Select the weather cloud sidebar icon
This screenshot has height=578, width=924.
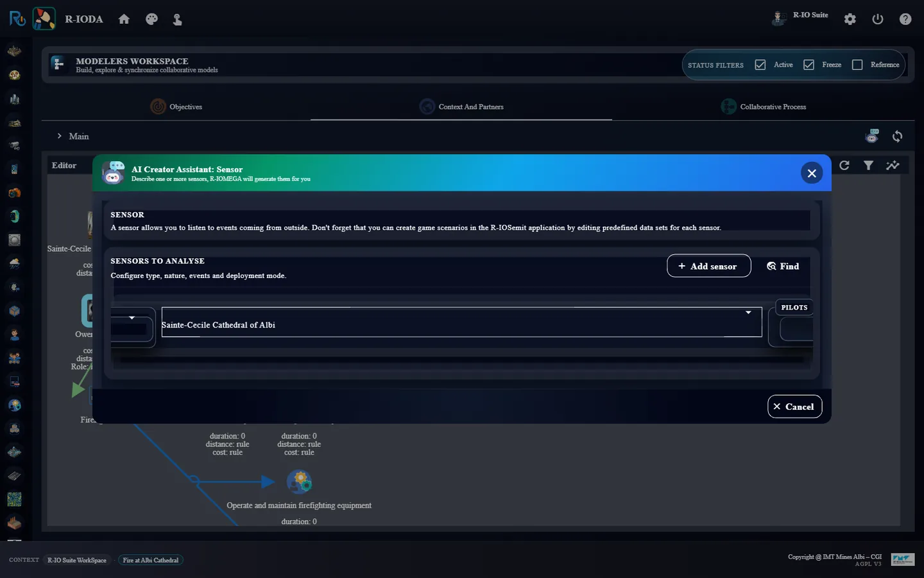[14, 263]
